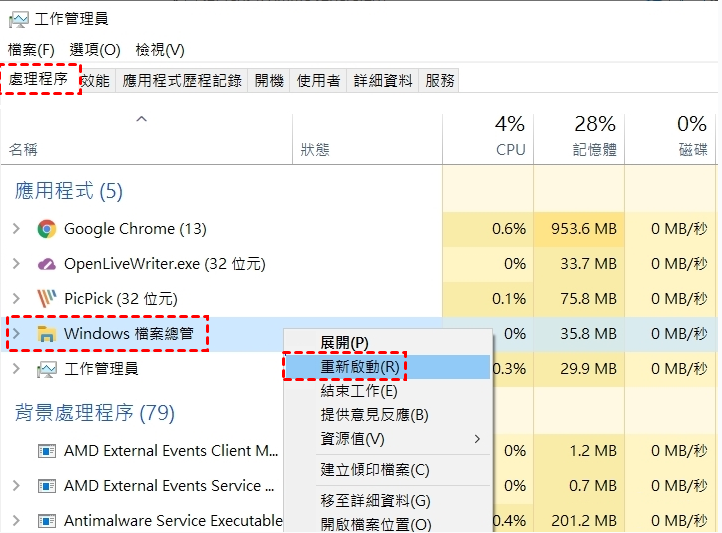722x533 pixels.
Task: Click the PicPick process icon
Action: [x=47, y=299]
